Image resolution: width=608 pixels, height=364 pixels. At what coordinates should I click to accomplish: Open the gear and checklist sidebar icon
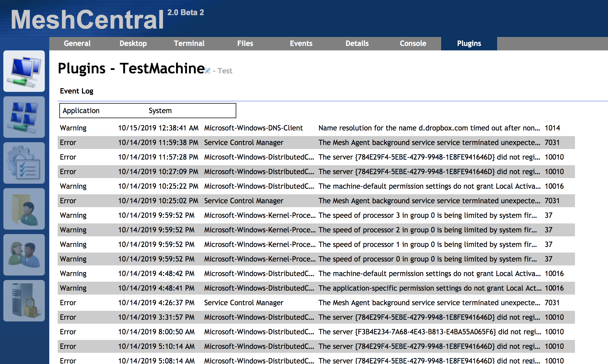(x=24, y=163)
